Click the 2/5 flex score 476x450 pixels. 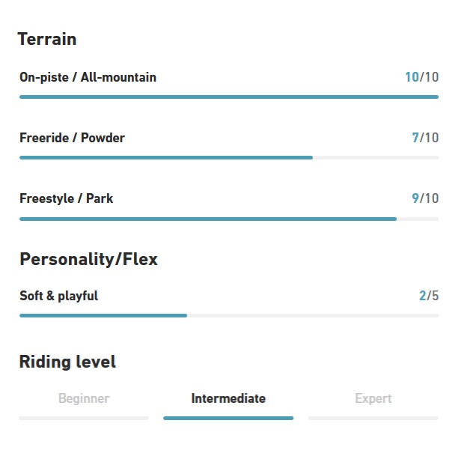(x=429, y=296)
